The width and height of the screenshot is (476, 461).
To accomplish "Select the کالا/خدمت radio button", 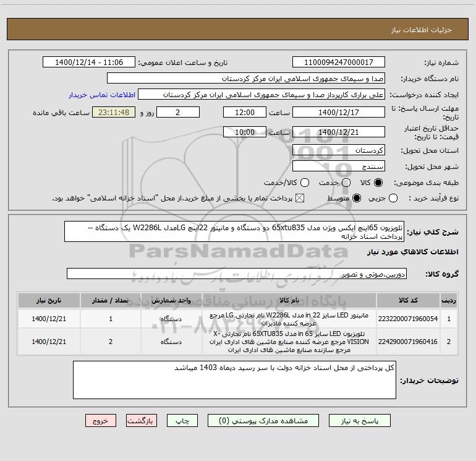I will pos(305,183).
